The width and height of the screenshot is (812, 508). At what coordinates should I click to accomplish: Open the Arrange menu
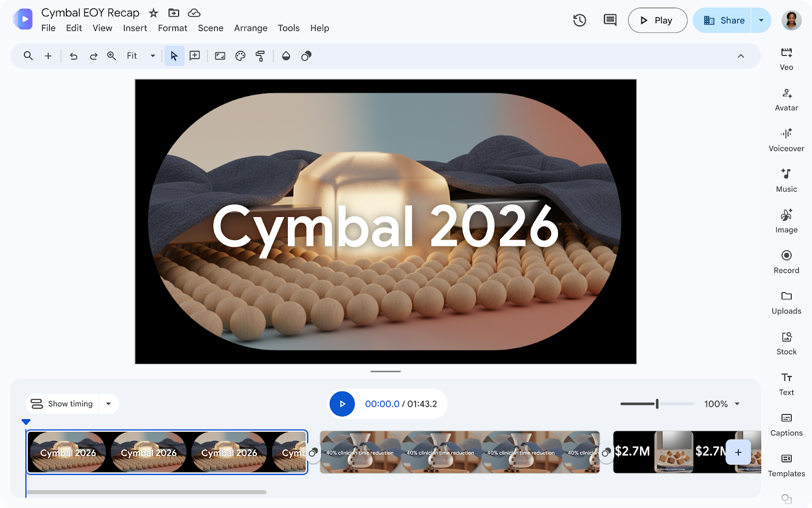[x=251, y=28]
